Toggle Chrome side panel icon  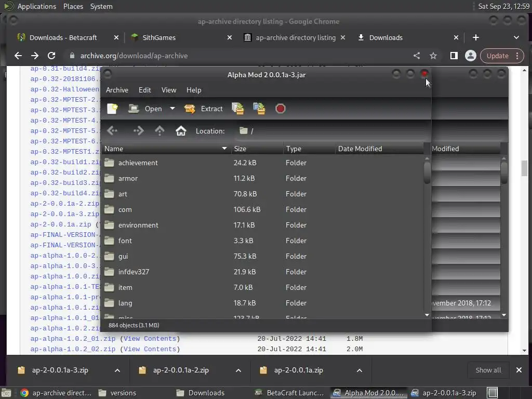(x=454, y=56)
